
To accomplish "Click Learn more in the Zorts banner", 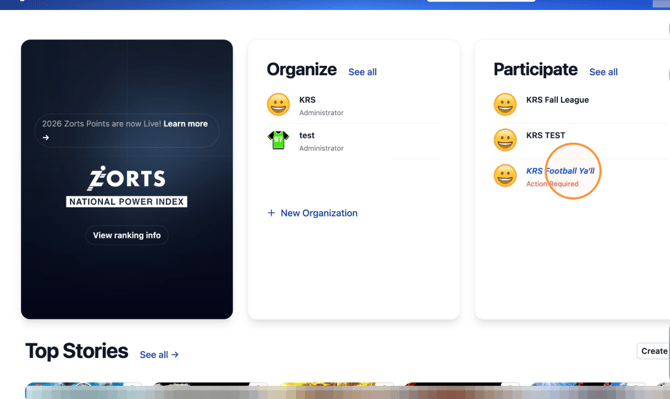I will (x=185, y=124).
